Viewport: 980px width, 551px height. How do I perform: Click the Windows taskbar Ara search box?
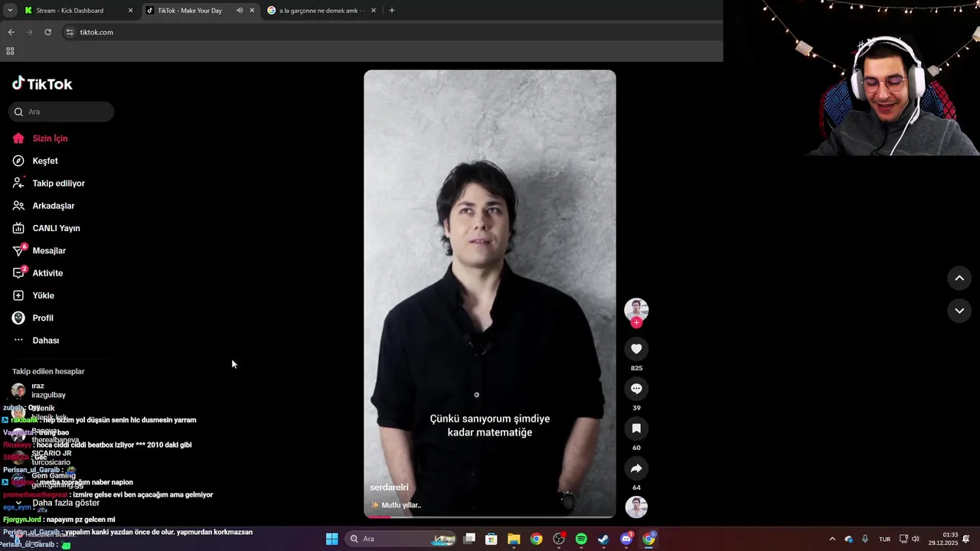pyautogui.click(x=401, y=539)
